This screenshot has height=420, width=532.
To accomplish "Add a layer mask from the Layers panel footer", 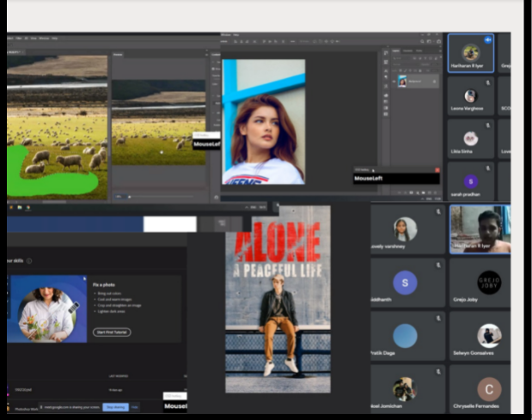I will [x=411, y=192].
